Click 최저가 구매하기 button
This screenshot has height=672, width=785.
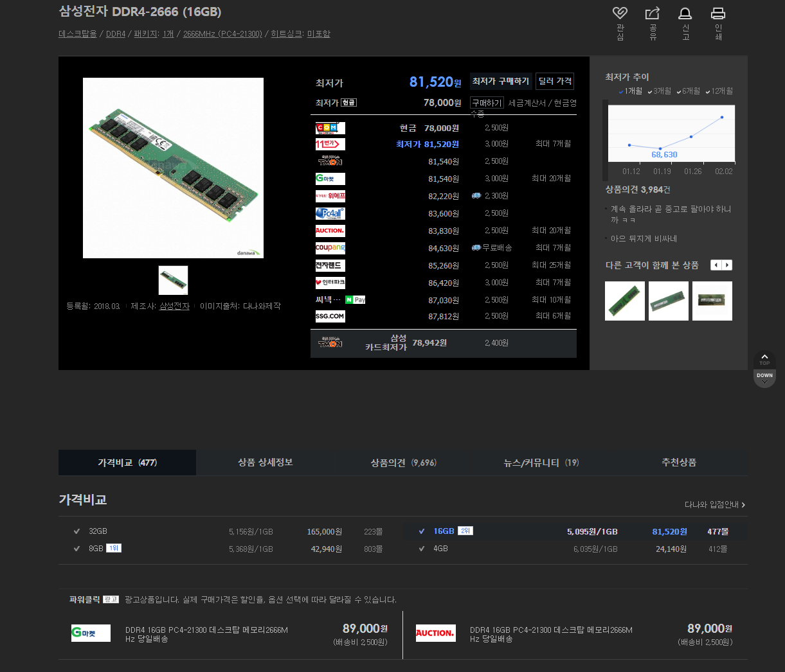click(x=501, y=82)
